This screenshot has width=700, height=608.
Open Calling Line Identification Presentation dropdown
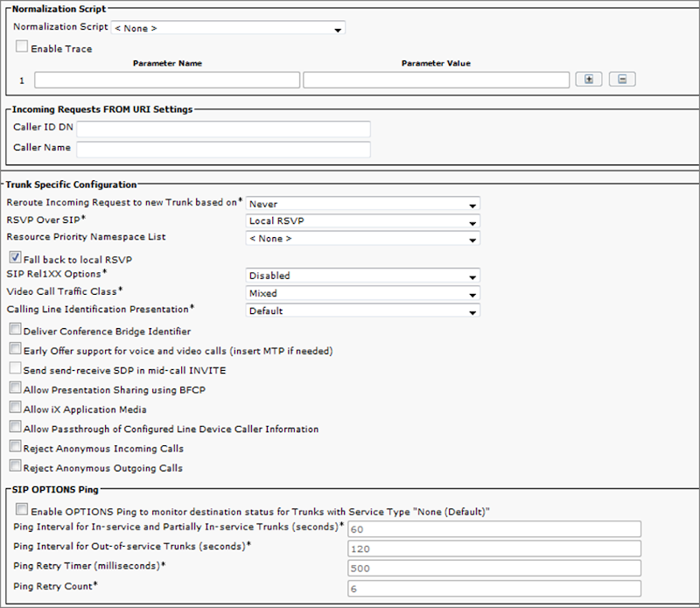tap(362, 311)
